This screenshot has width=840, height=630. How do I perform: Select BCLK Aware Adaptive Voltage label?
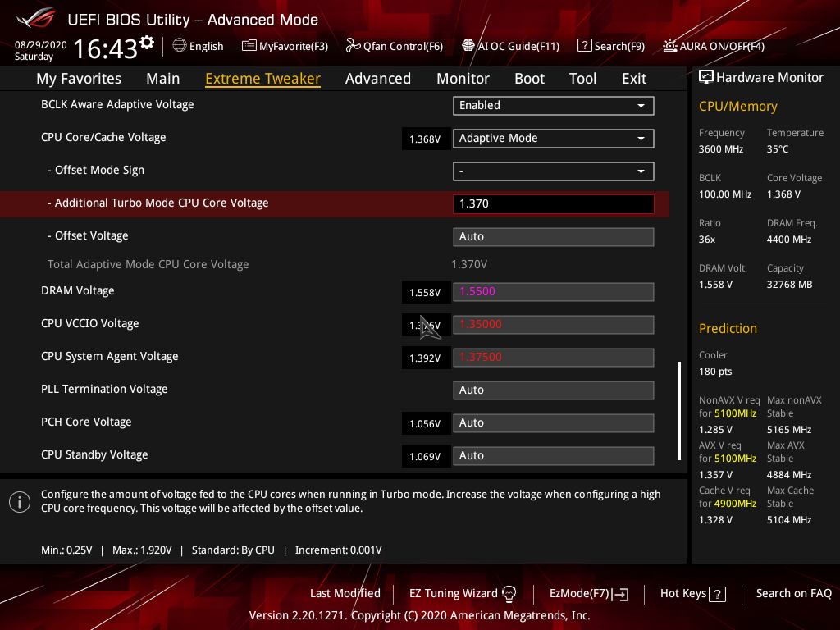point(117,104)
